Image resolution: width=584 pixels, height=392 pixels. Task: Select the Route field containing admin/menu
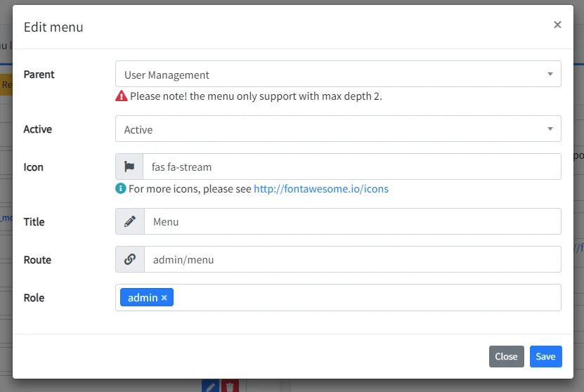(351, 259)
